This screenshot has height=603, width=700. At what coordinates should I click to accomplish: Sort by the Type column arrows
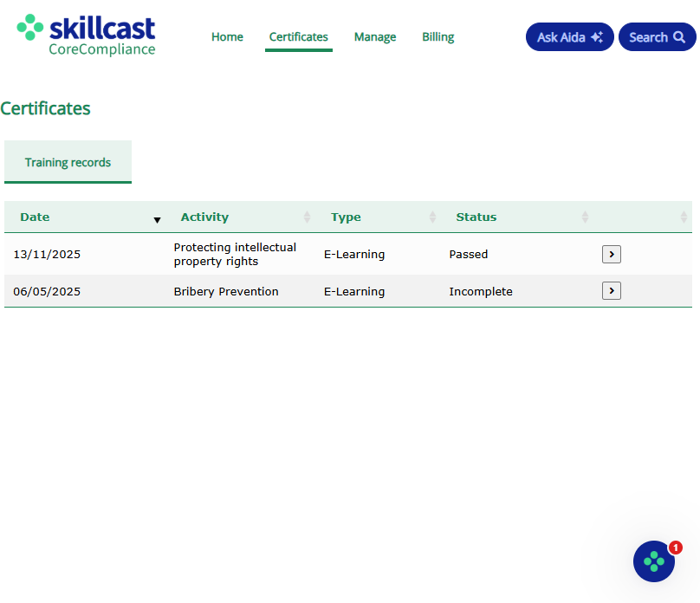click(432, 217)
